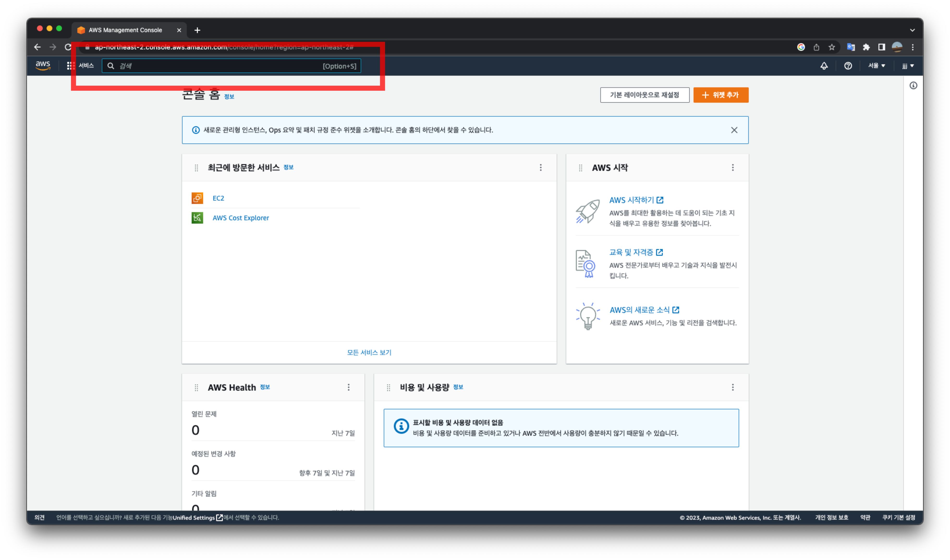950x560 pixels.
Task: Click 모든 서비스 보기 link
Action: [369, 352]
